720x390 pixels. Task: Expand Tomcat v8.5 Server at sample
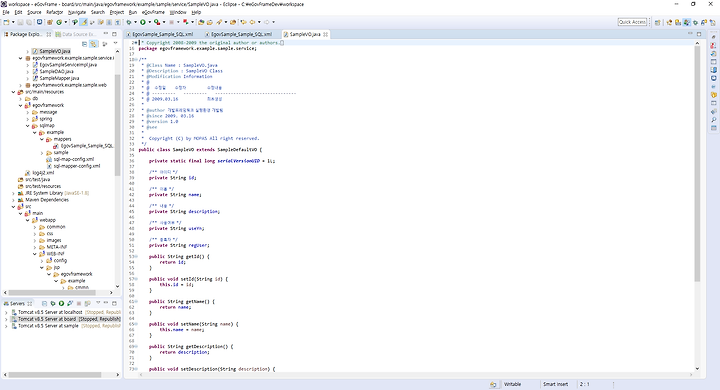click(x=6, y=326)
